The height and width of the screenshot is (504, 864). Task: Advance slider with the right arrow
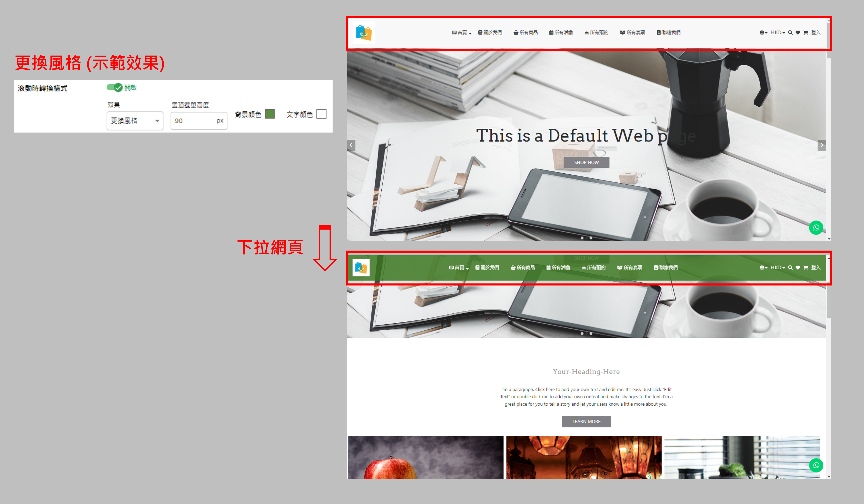(822, 145)
